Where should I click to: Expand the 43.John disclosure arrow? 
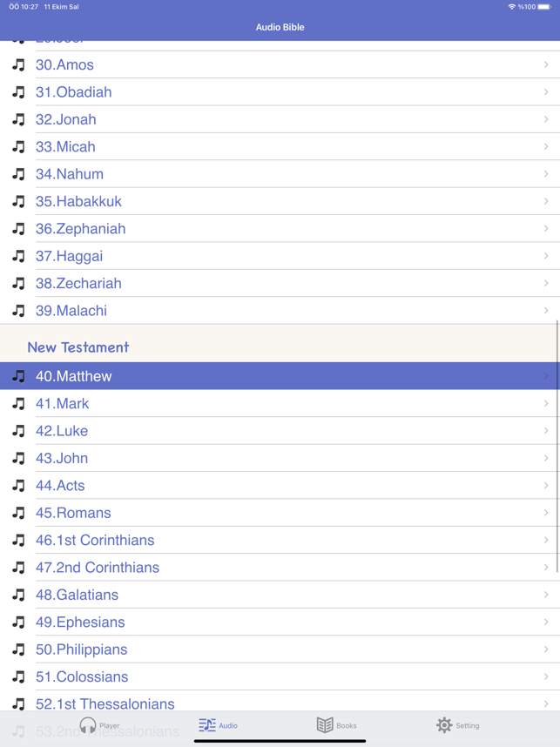pos(546,458)
